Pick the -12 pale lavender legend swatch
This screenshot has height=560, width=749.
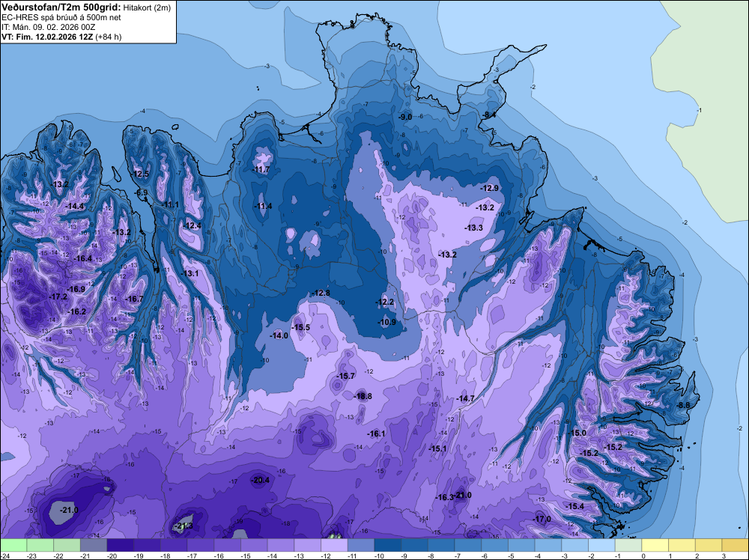tap(334, 545)
